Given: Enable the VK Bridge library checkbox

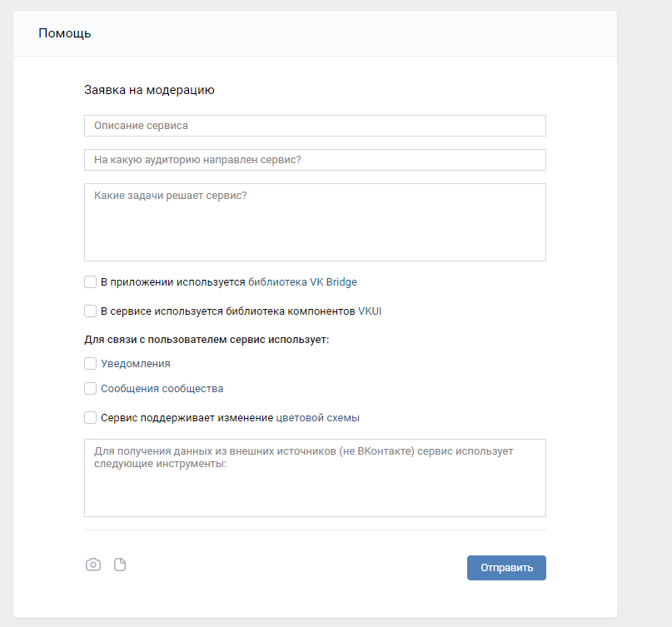Looking at the screenshot, I should point(91,282).
